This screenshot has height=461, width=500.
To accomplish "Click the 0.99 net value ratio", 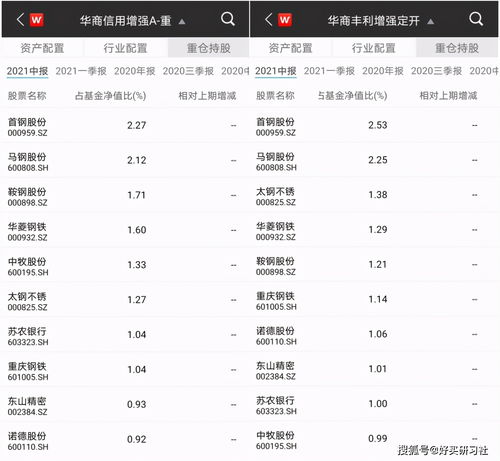I will coord(378,439).
